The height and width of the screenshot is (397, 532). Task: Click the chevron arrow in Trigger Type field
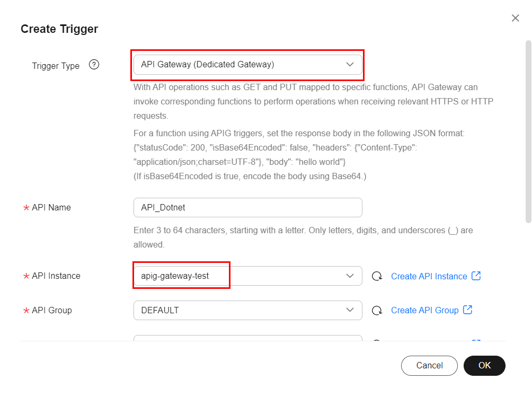tap(350, 65)
